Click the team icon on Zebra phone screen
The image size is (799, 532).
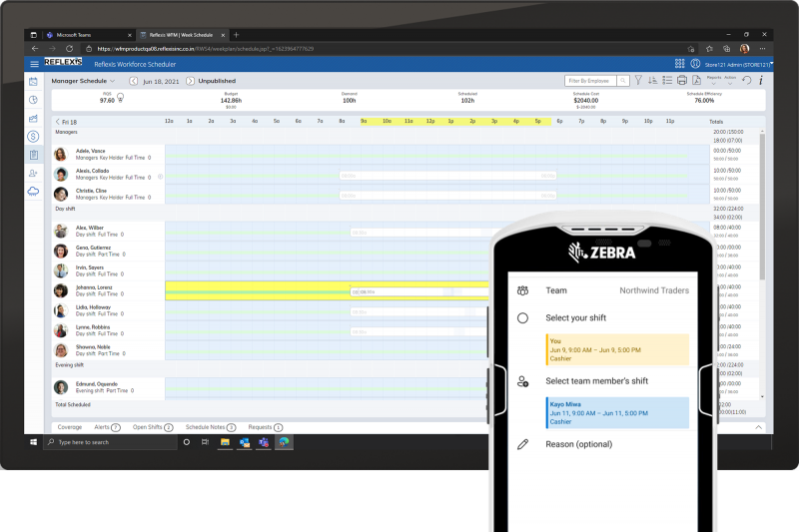(x=522, y=290)
